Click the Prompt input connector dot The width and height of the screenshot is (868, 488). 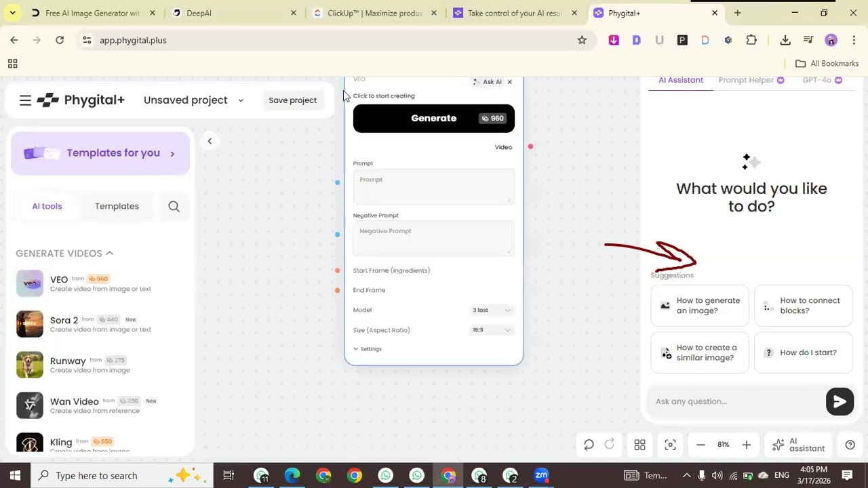coord(338,182)
